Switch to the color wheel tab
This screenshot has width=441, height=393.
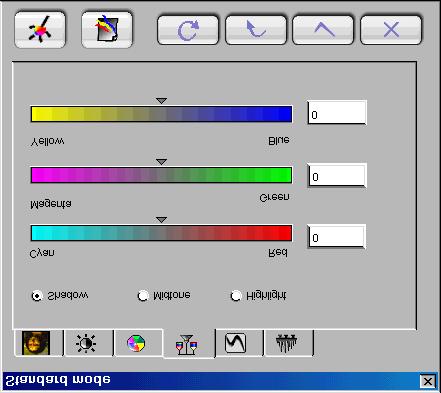[137, 343]
